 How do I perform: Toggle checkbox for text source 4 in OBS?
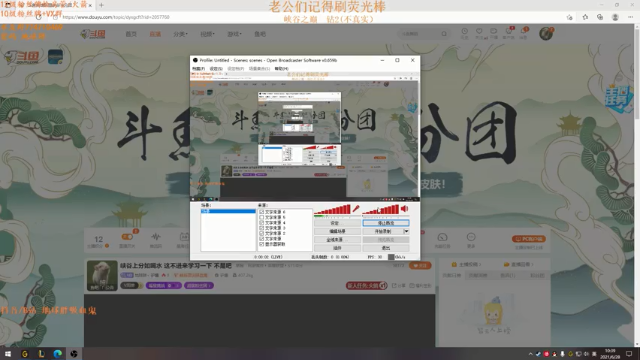pyautogui.click(x=262, y=223)
